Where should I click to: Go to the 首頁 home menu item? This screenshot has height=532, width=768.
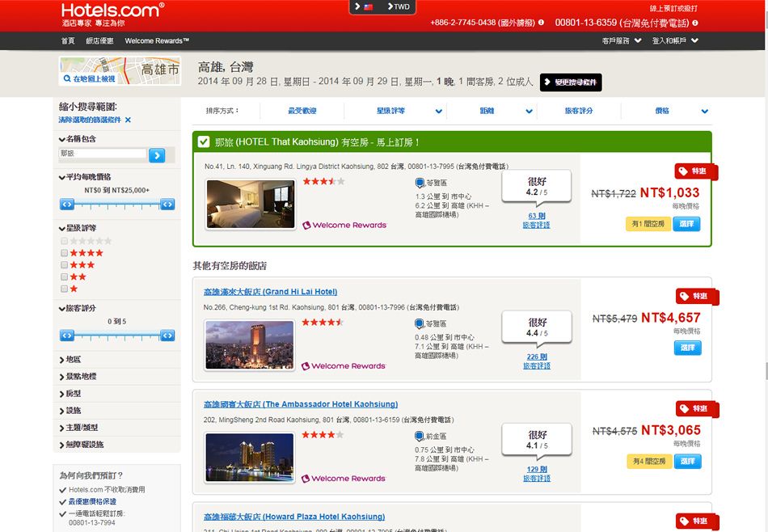click(68, 40)
